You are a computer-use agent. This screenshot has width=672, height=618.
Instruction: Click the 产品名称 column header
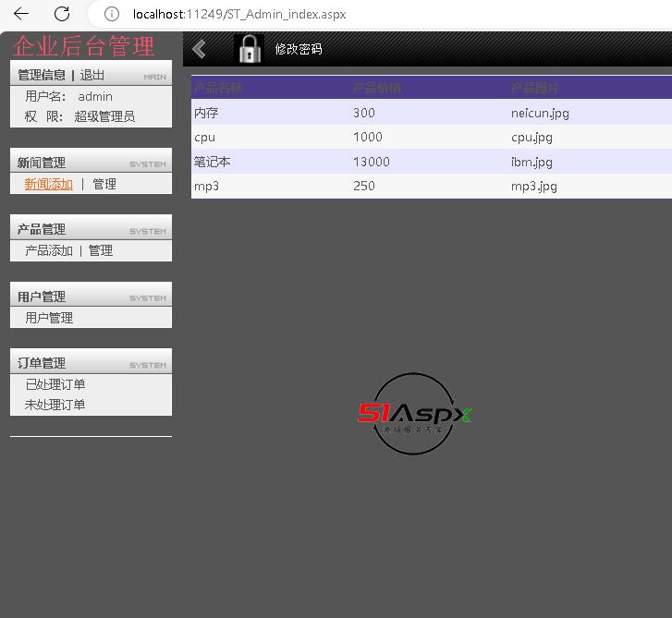218,88
